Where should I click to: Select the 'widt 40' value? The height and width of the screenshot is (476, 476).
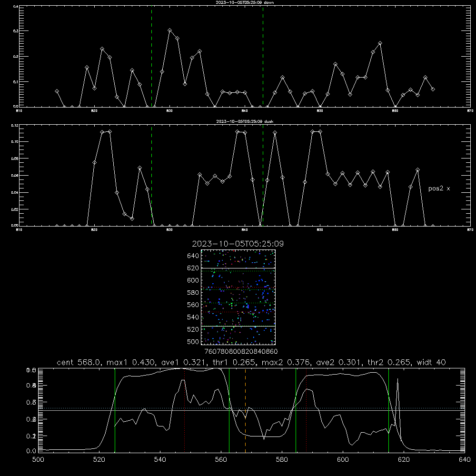(x=431, y=362)
